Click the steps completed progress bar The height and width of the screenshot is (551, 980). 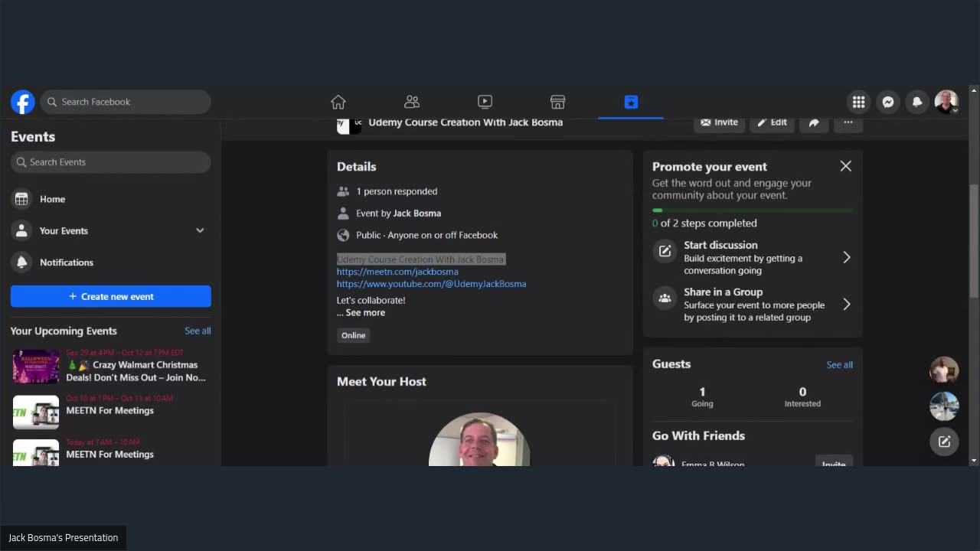point(753,210)
